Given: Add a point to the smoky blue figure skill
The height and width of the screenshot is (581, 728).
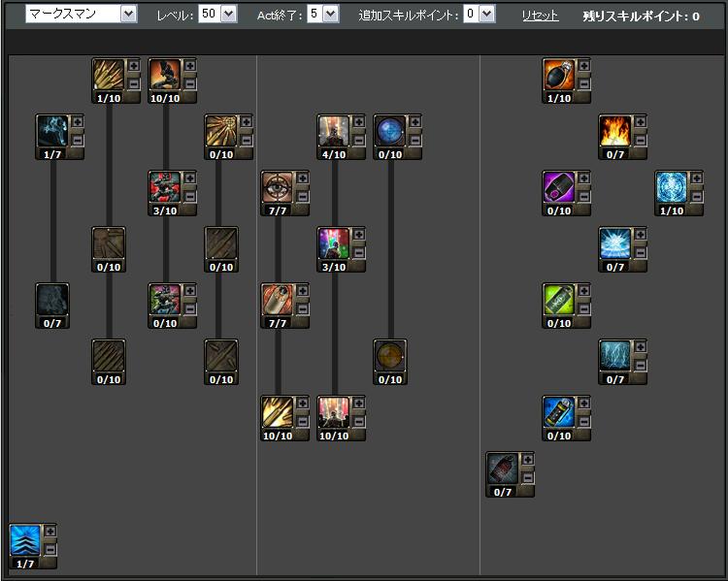Looking at the screenshot, I should [78, 122].
